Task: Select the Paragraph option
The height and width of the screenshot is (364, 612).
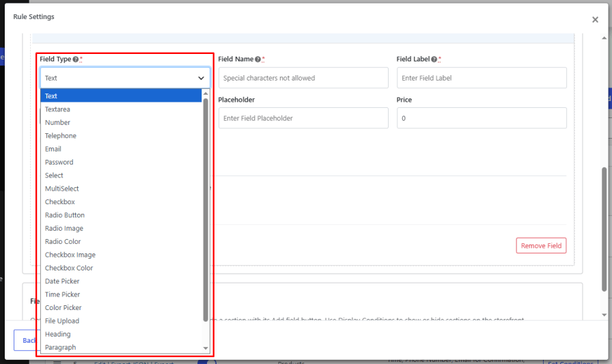Action: (121, 348)
